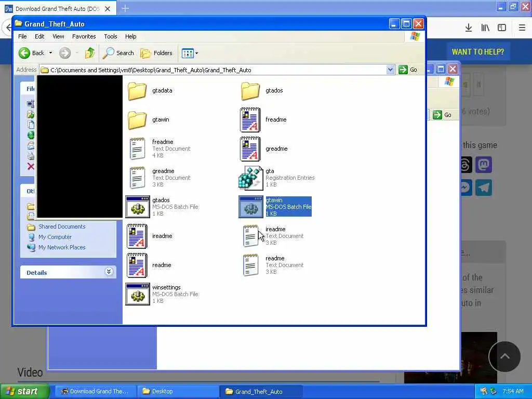Open My Network Places link
Screen dimensions: 532x399
pos(62,247)
